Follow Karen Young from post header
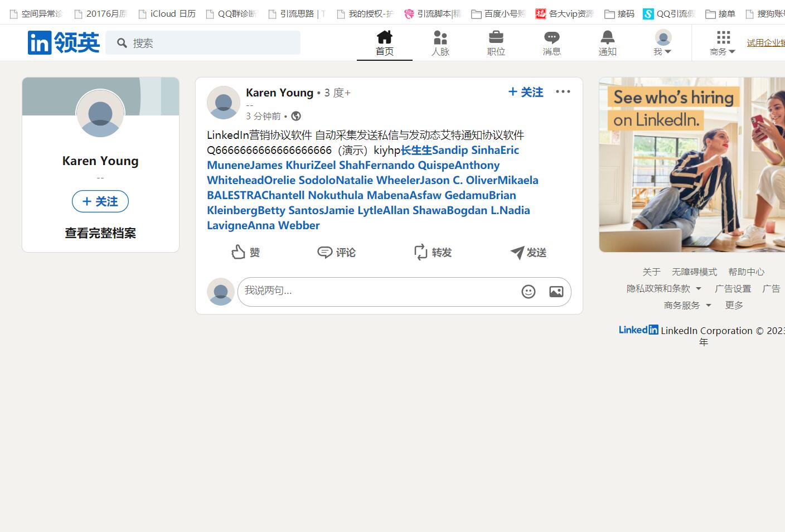 coord(526,92)
